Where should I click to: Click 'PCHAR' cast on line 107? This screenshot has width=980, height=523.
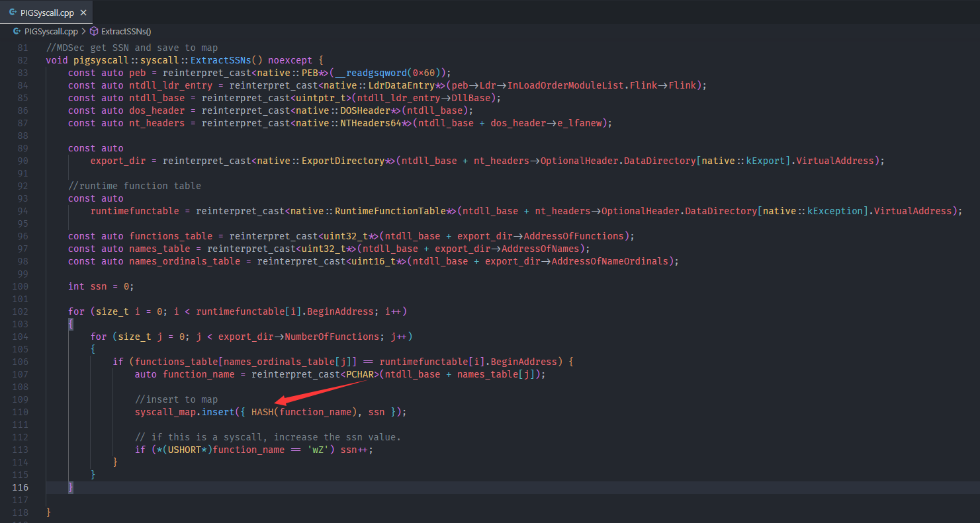[x=359, y=374]
